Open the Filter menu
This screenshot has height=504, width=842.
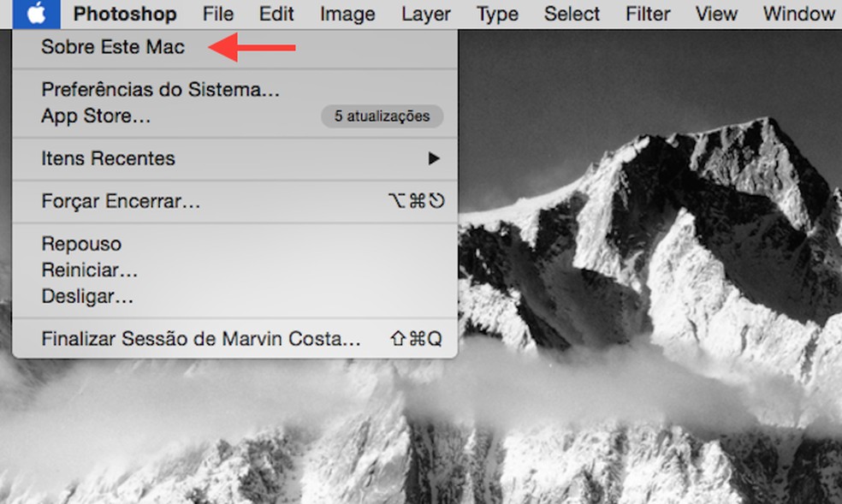coord(647,13)
